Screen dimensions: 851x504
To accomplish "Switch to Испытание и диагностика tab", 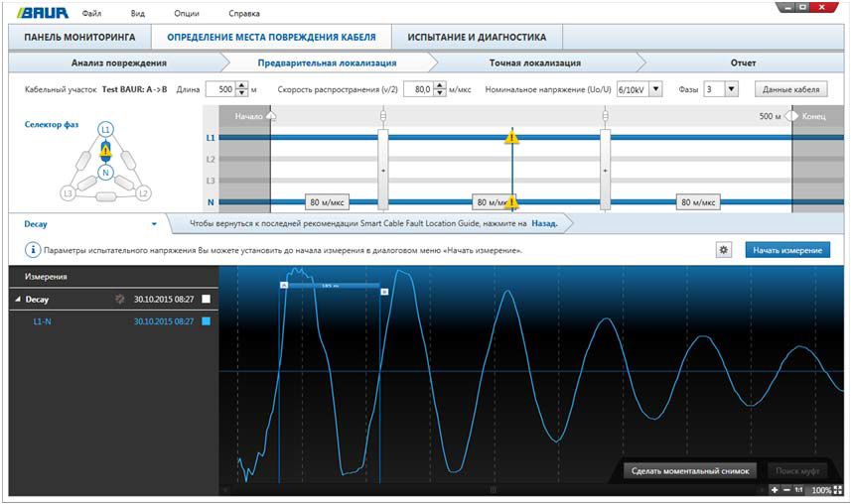I will (477, 38).
